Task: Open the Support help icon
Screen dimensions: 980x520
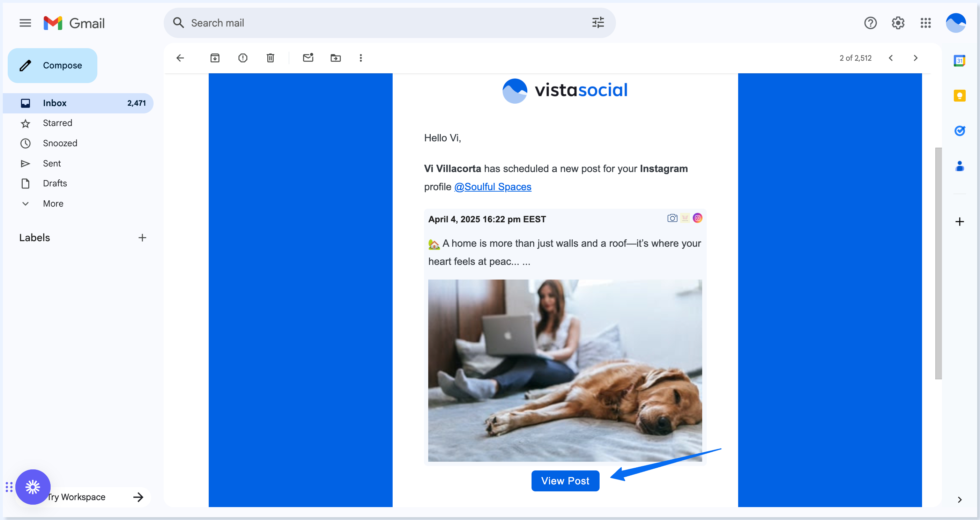Action: coord(870,23)
